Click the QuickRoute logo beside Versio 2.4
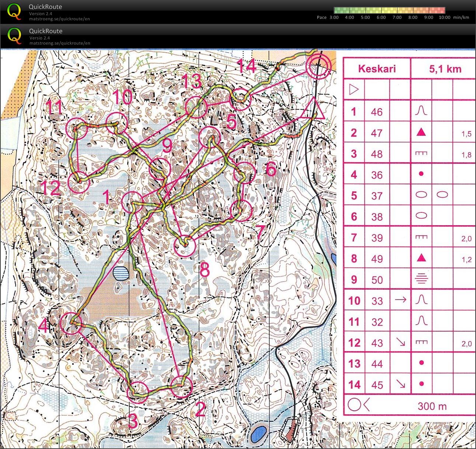The width and height of the screenshot is (476, 449). point(14,36)
